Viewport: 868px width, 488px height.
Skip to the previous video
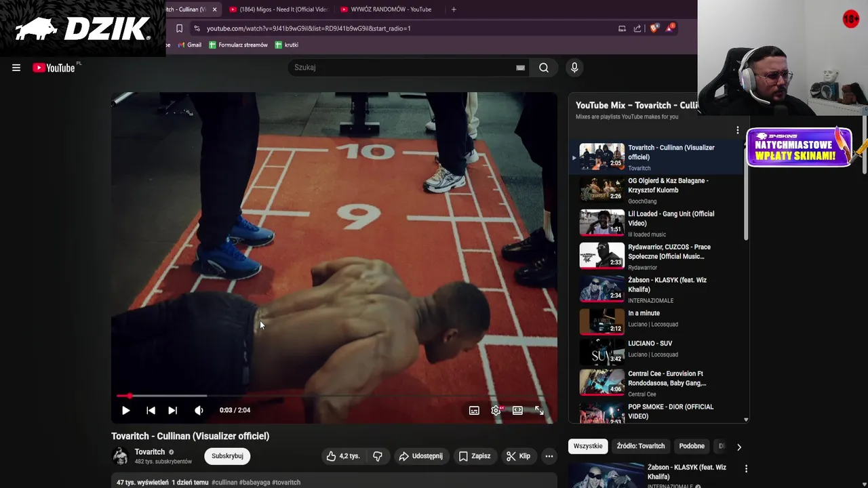tap(151, 410)
